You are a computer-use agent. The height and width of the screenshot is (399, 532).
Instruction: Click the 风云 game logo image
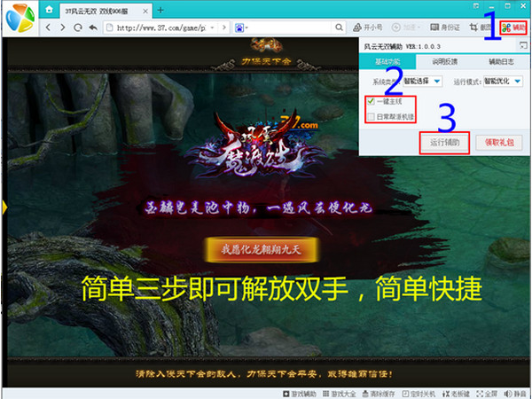(x=254, y=145)
